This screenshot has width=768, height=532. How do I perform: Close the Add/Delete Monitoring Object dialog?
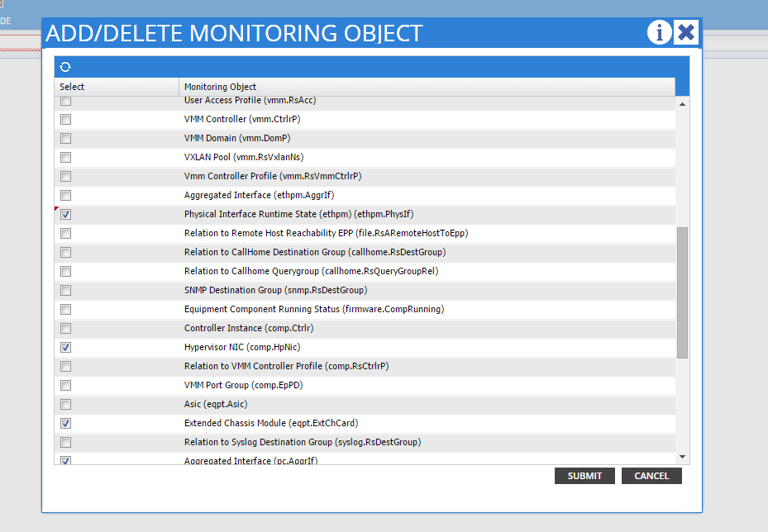pyautogui.click(x=686, y=33)
